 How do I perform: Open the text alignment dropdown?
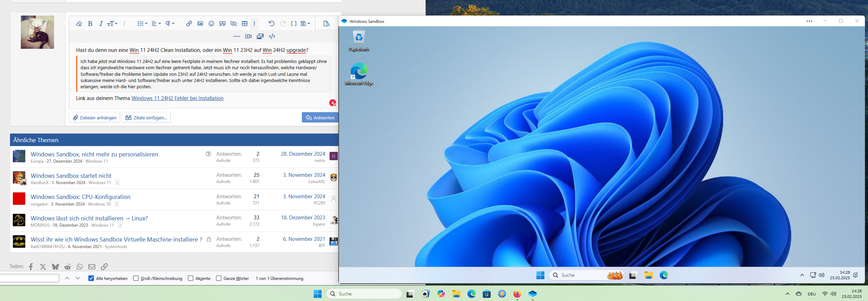156,24
